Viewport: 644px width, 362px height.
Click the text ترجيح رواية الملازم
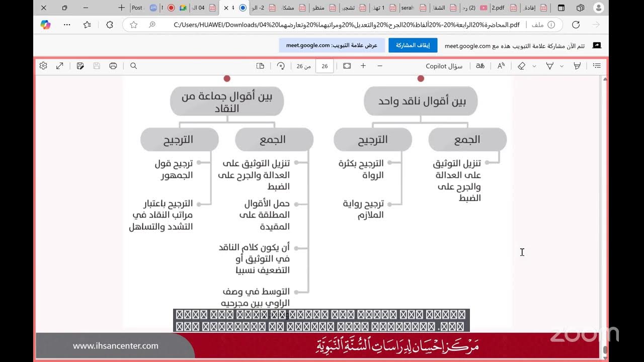tap(364, 209)
